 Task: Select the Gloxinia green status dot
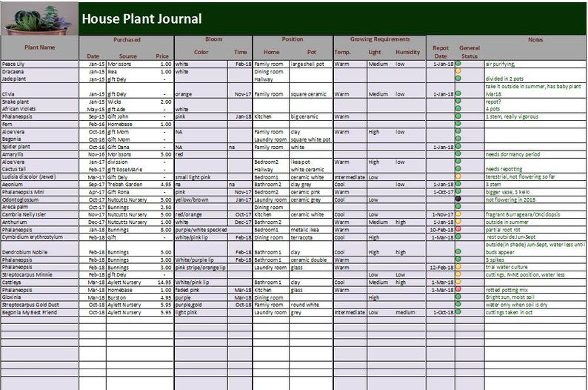coord(458,297)
